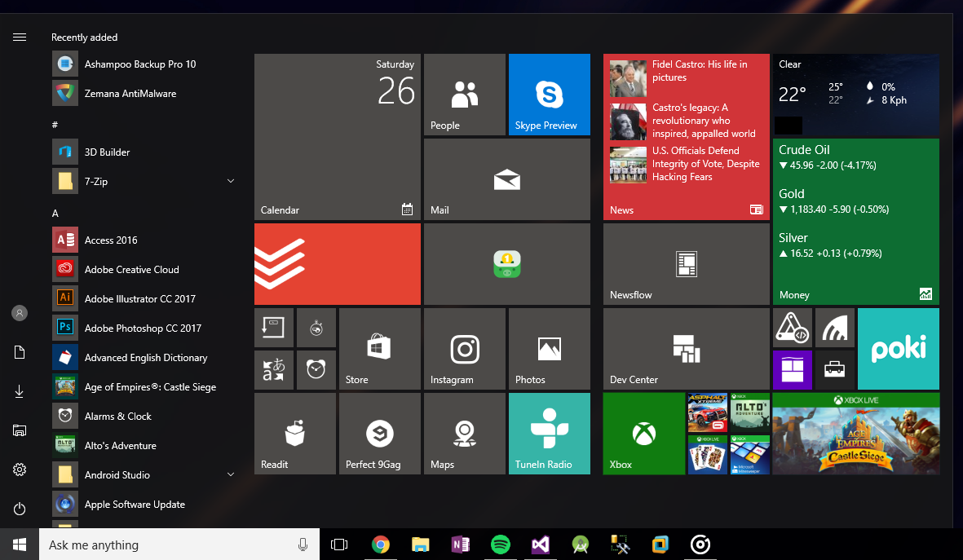Expand the 7-Zip folder
963x560 pixels.
[x=230, y=181]
